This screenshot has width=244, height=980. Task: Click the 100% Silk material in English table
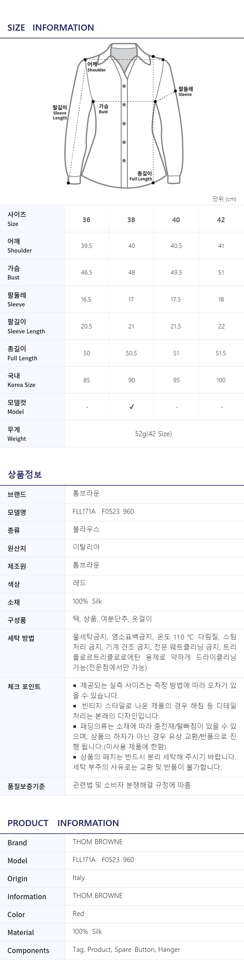point(87,931)
